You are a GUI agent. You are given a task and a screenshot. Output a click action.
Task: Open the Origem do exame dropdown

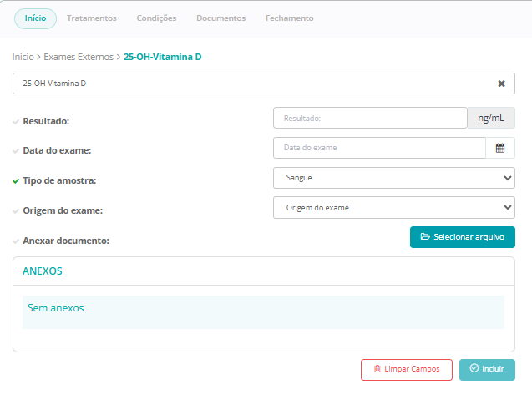click(x=393, y=207)
